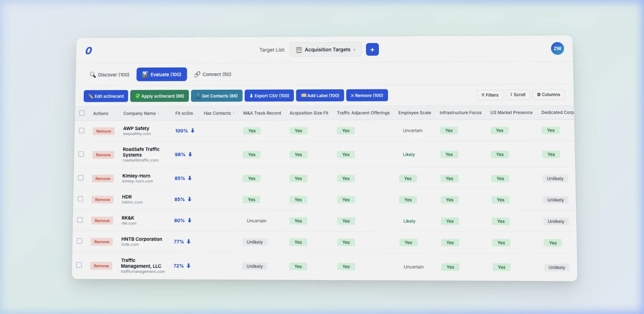Viewport: 644px width, 314px height.
Task: Open the hntb.com domain text
Action: coord(130,245)
